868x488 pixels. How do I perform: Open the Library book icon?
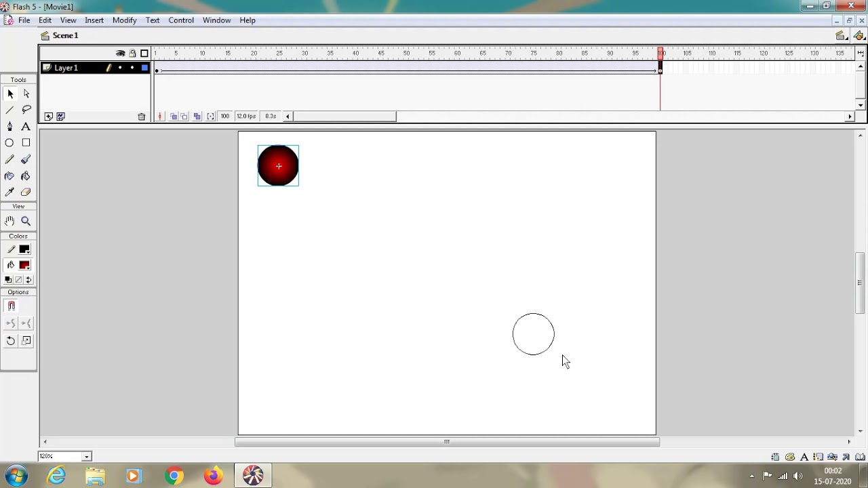coord(860,457)
